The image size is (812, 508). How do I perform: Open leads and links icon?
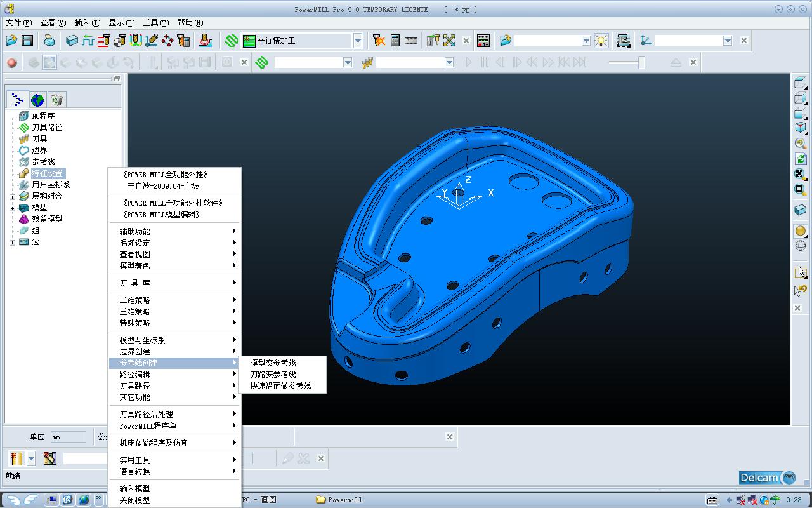pos(136,41)
